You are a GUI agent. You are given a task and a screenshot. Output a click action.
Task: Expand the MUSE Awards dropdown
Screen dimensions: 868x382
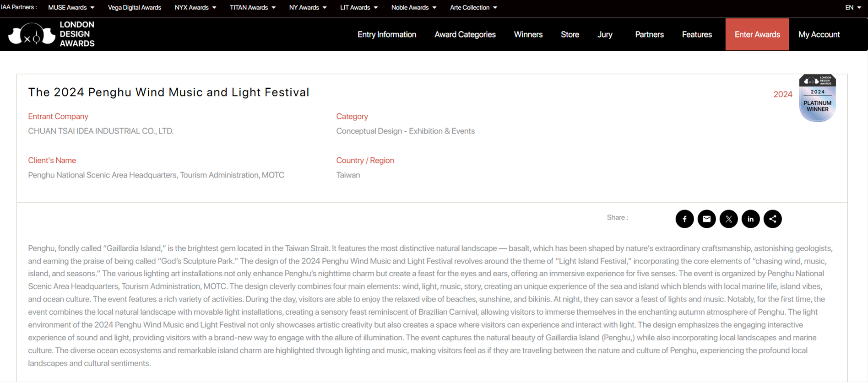[71, 7]
